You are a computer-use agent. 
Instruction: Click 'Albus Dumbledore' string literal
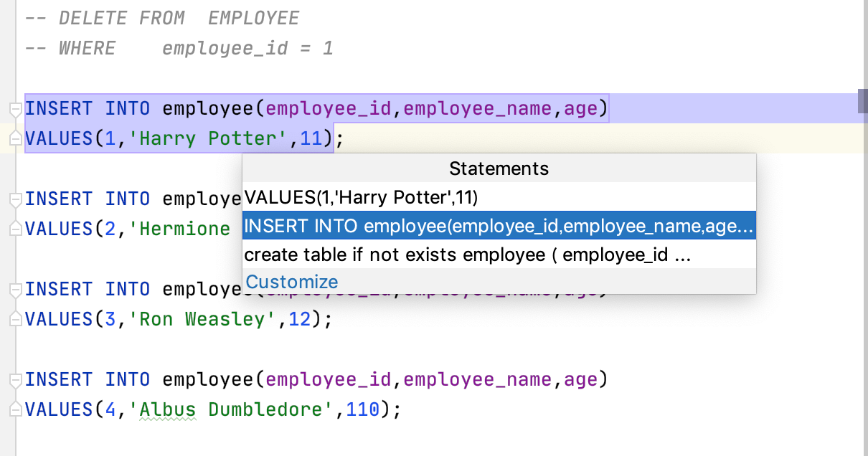click(231, 409)
